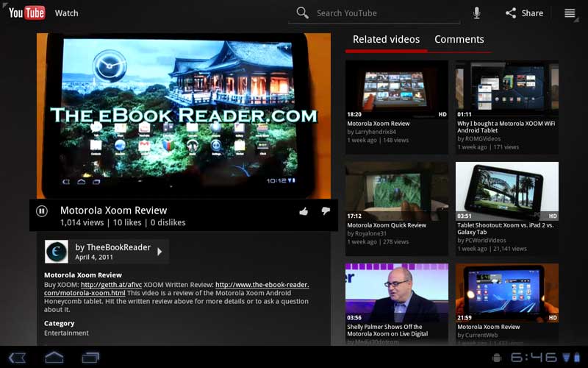Tap the Android back navigation button
This screenshot has width=588, height=368.
click(17, 358)
